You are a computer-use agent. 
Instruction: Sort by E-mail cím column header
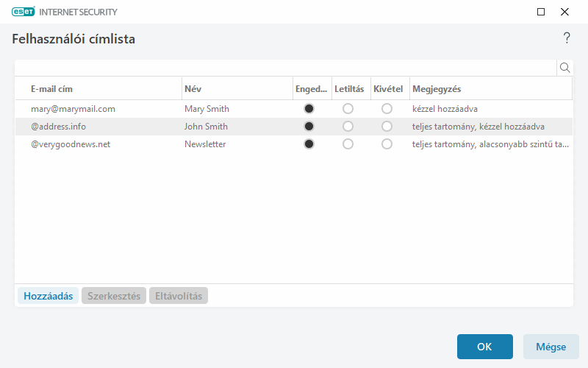[x=98, y=89]
